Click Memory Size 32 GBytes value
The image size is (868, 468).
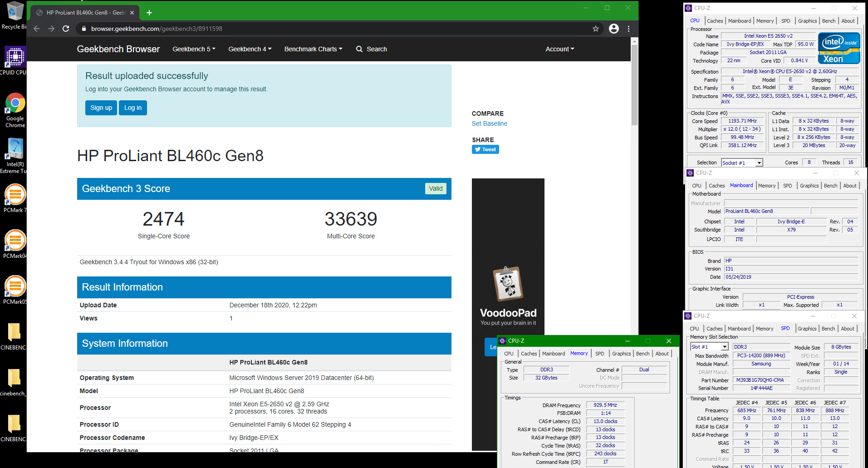pyautogui.click(x=546, y=378)
